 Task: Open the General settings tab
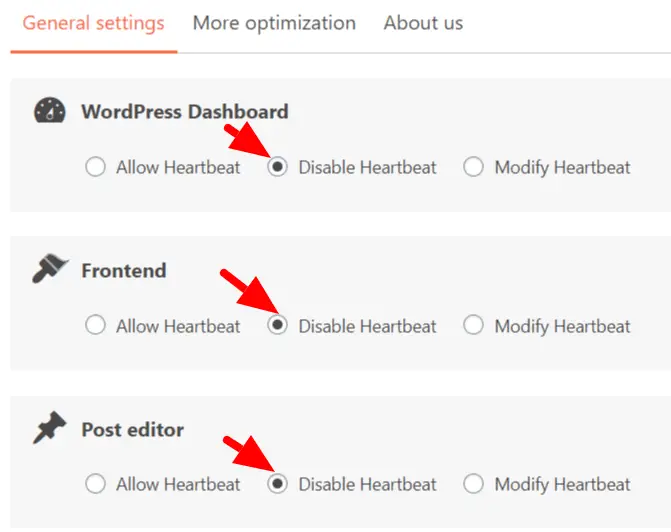(x=93, y=22)
